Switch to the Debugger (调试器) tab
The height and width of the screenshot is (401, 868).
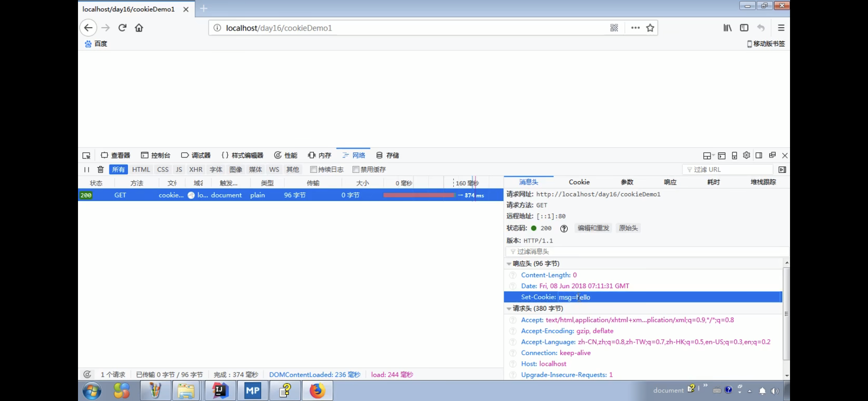(x=196, y=155)
